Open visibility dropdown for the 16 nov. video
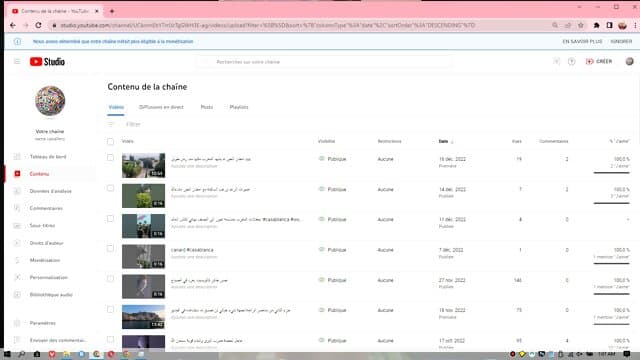Image resolution: width=640 pixels, height=360 pixels. pos(332,310)
